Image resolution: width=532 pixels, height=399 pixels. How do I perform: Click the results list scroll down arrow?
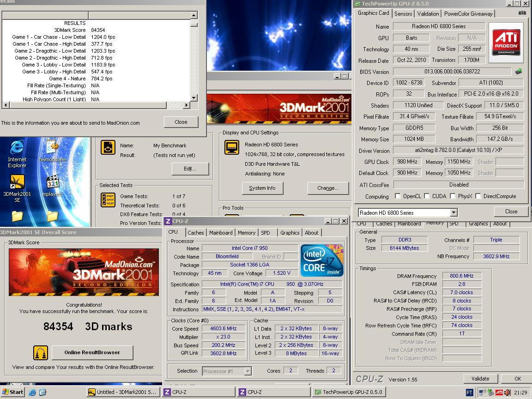click(x=194, y=98)
